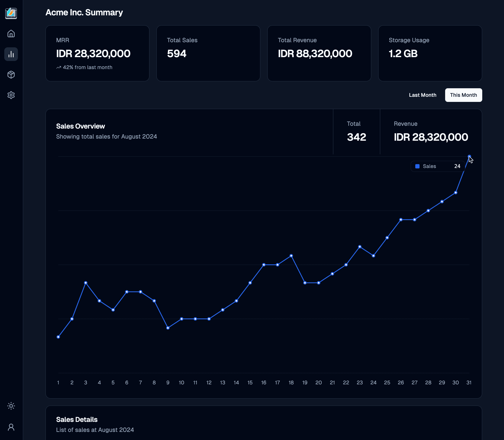Click the x-axis label 30

[x=456, y=382]
